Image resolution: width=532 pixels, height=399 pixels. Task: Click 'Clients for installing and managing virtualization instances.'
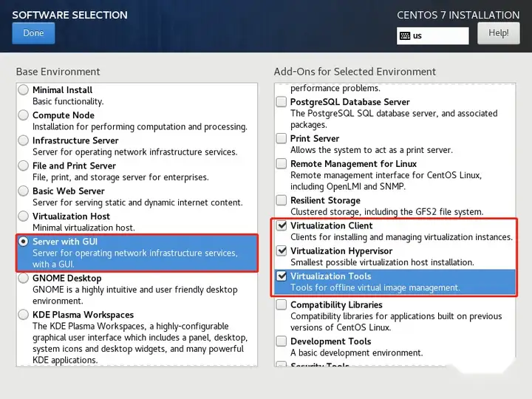[401, 237]
